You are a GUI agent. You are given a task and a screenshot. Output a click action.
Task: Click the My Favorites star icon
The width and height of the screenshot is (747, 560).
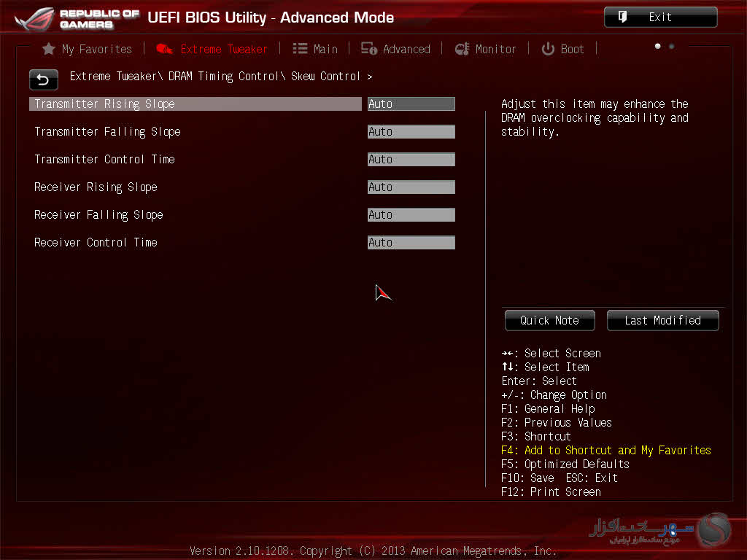pos(49,49)
